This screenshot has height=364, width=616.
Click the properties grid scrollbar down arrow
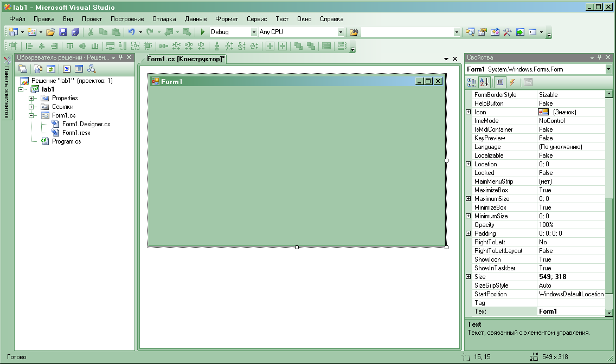(x=609, y=313)
